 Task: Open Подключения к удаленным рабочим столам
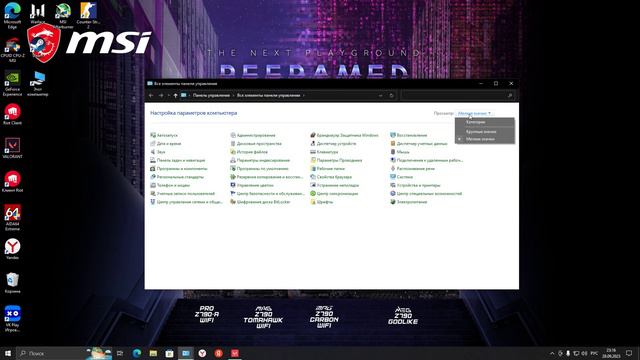(x=427, y=160)
